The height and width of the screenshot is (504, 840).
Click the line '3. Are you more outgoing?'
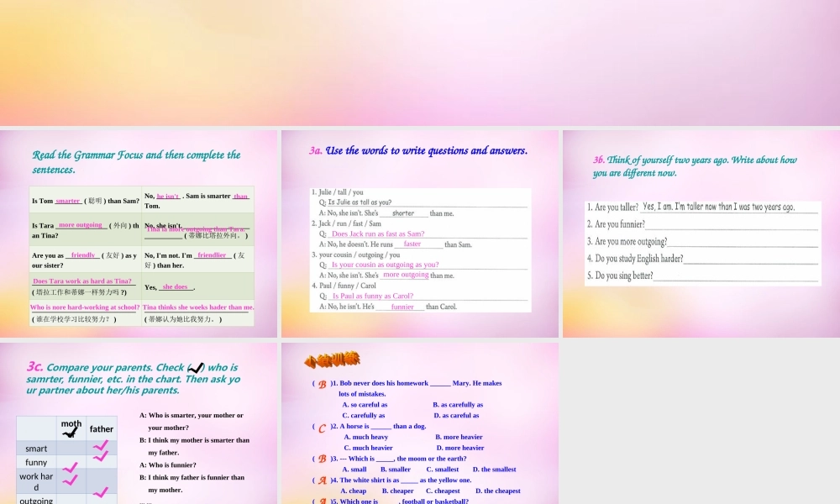click(702, 242)
